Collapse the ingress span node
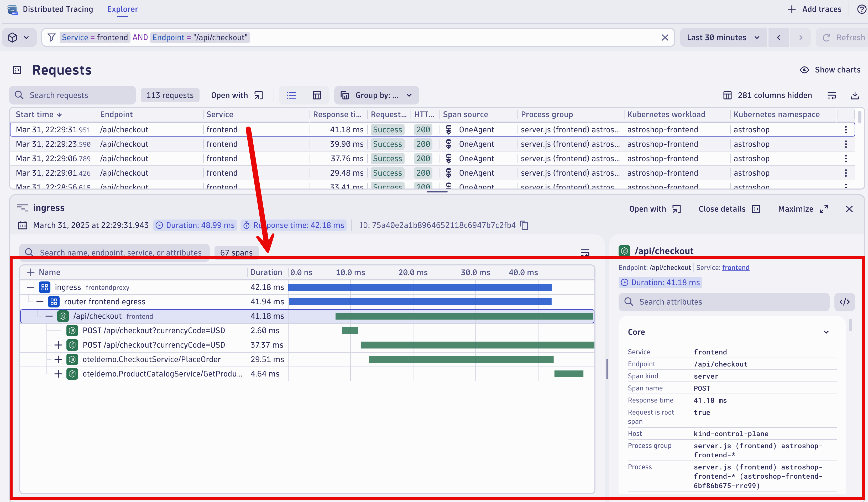Image resolution: width=868 pixels, height=502 pixels. pos(31,287)
